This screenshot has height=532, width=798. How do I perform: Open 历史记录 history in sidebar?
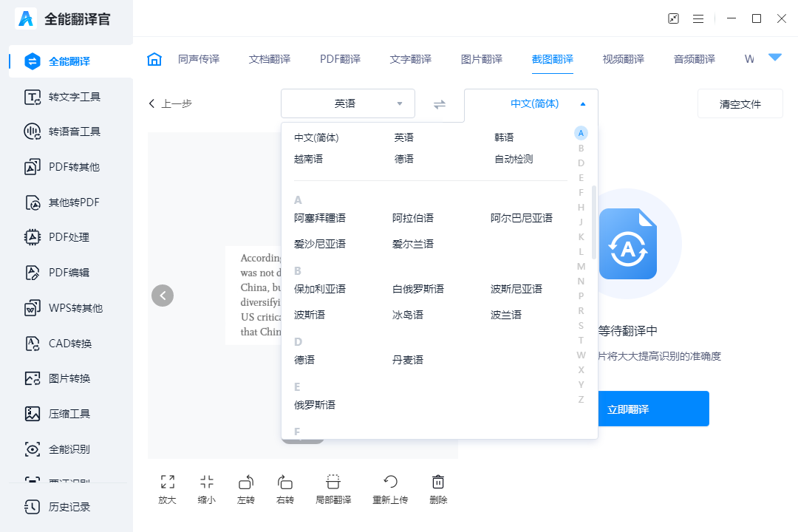(x=58, y=507)
